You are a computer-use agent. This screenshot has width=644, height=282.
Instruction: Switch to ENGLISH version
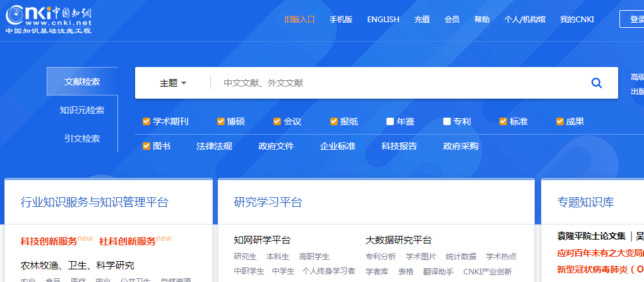tap(383, 20)
